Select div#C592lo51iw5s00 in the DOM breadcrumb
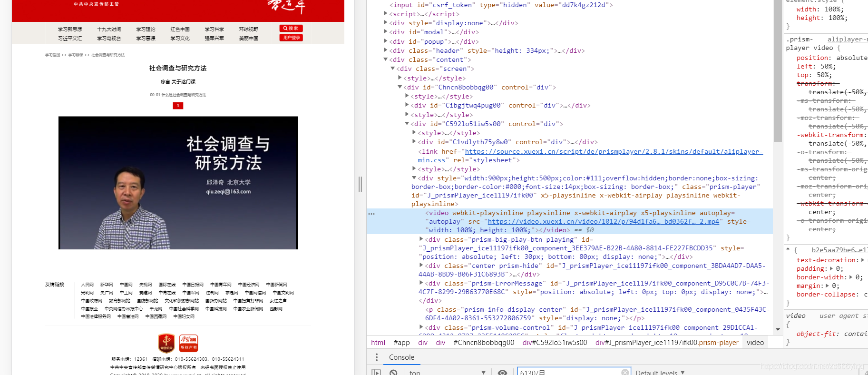The width and height of the screenshot is (868, 375). point(555,343)
